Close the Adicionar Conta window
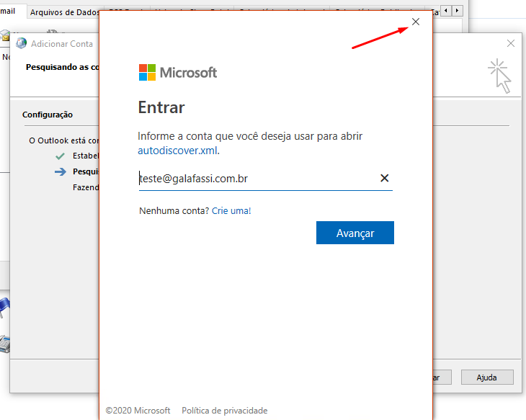The width and height of the screenshot is (526, 420). [511, 43]
